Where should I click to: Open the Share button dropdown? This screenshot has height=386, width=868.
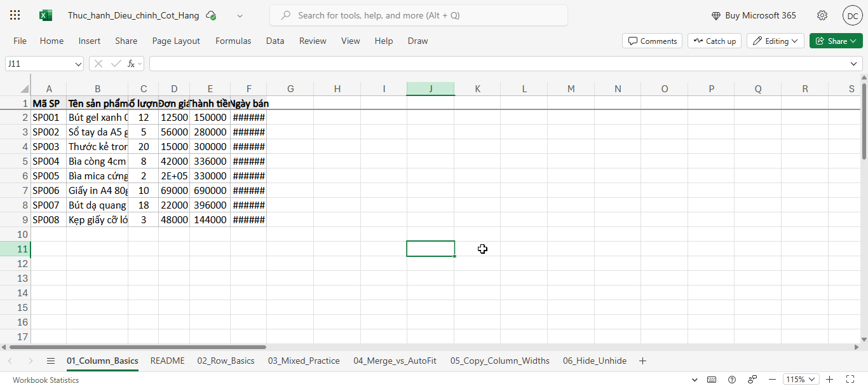(836, 41)
